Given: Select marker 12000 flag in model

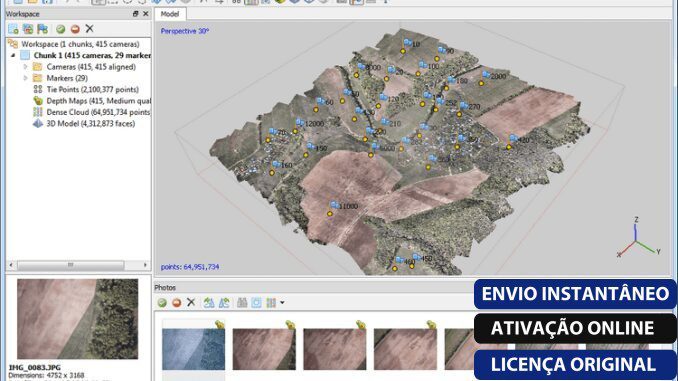Looking at the screenshot, I should click(x=300, y=122).
